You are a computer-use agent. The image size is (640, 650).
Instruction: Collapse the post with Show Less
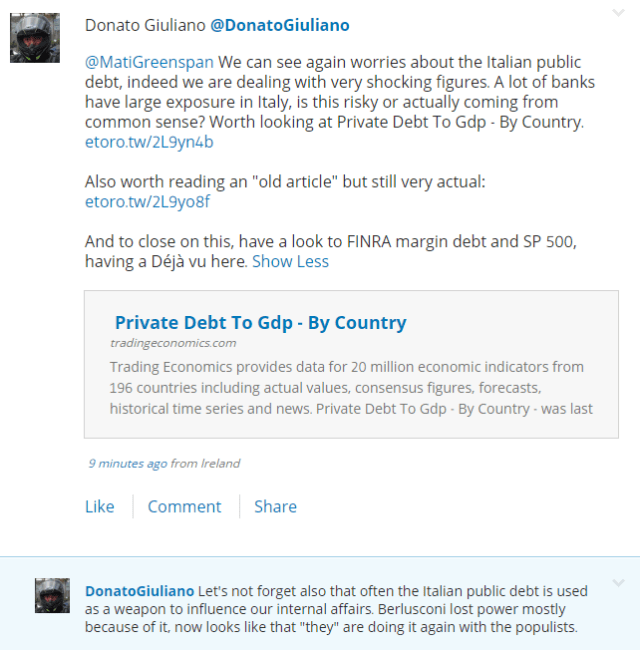pos(290,262)
